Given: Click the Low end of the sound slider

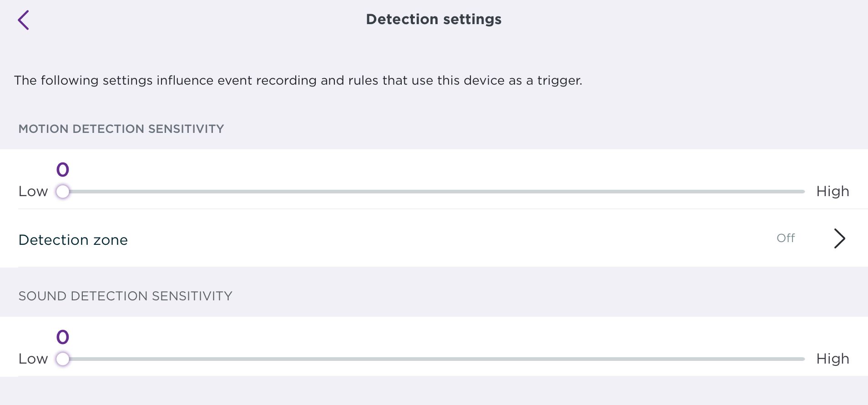Looking at the screenshot, I should pos(33,359).
